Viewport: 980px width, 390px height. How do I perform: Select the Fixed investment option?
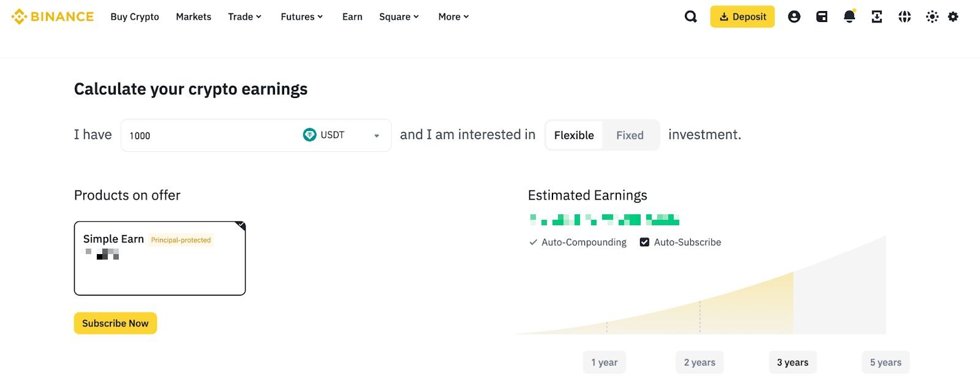(630, 135)
